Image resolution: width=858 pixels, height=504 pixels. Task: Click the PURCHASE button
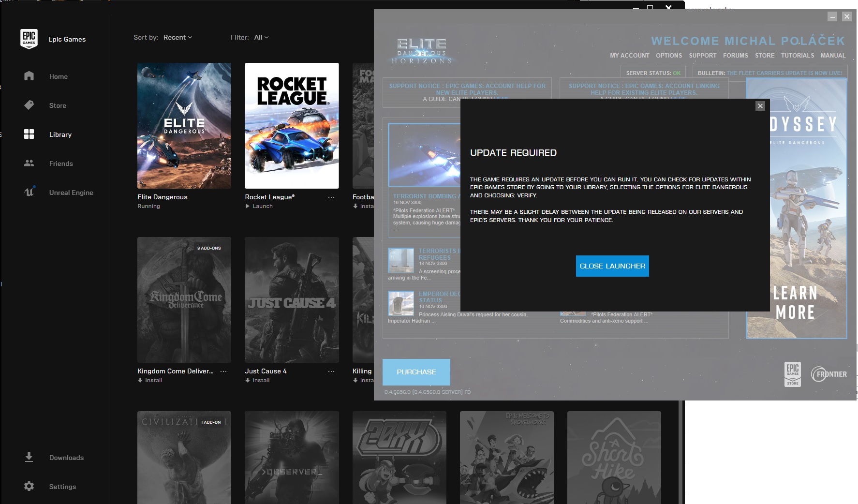click(416, 372)
